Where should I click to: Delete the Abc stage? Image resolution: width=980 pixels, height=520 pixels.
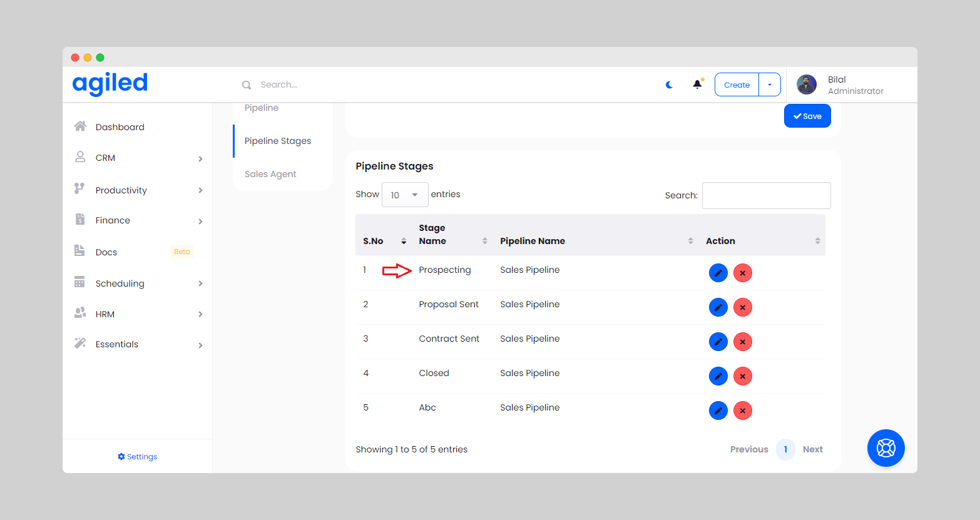pos(742,410)
